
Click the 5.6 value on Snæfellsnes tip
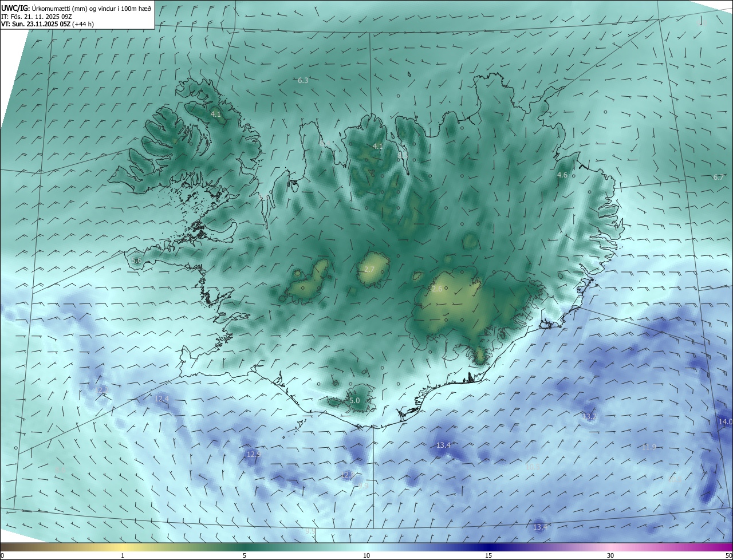pos(136,261)
